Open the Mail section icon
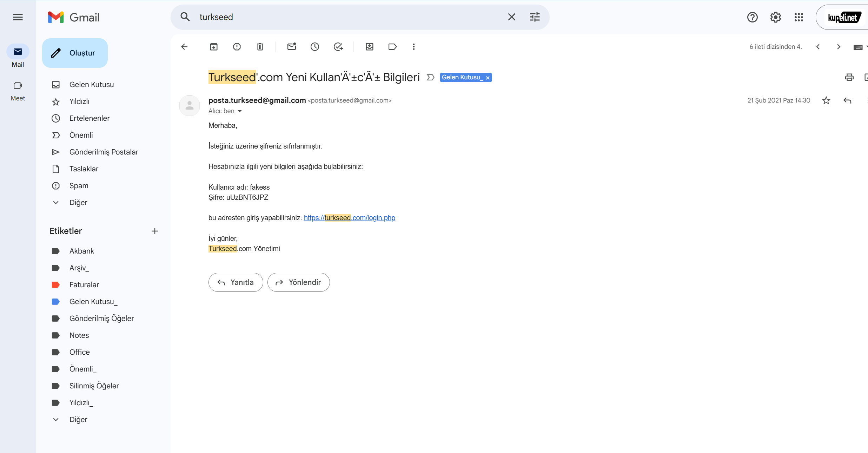 (18, 52)
